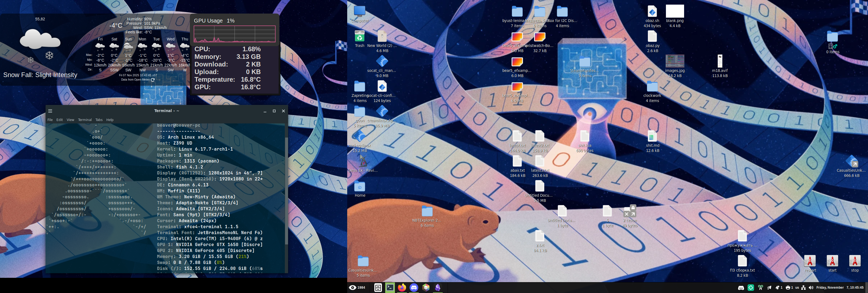Open Discord from the taskbar
This screenshot has height=293, width=868.
(414, 288)
